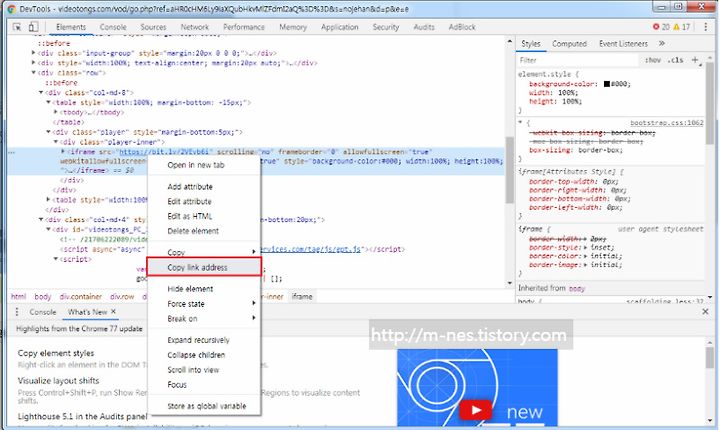The height and width of the screenshot is (430, 720).
Task: Toggle the .cls class editor
Action: point(675,60)
